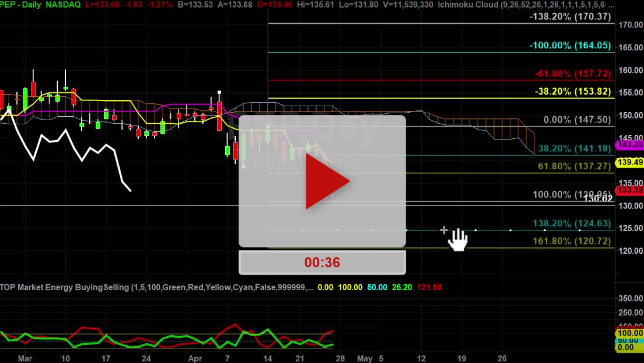Click the V=11,539,330 volume readout

408,5
